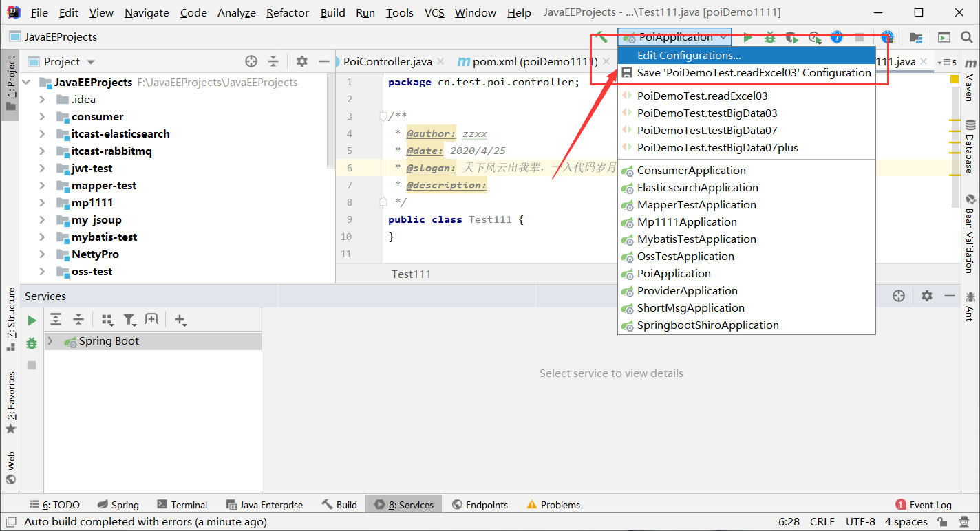Expand the itcast-elasticsearch module
This screenshot has height=531, width=980.
(43, 134)
